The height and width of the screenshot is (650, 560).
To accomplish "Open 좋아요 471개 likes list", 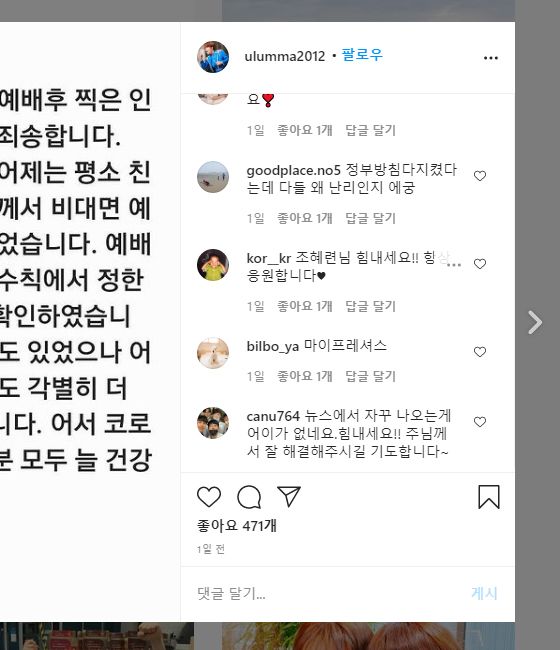I will click(x=237, y=526).
